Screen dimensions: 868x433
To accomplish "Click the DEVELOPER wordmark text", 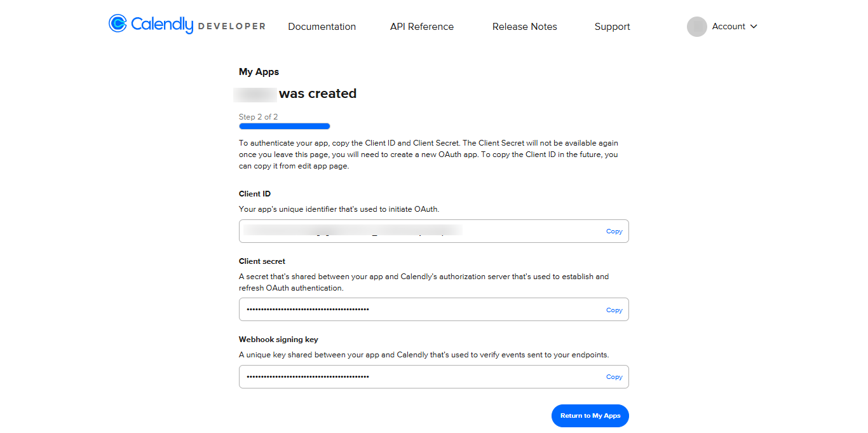I will tap(231, 27).
